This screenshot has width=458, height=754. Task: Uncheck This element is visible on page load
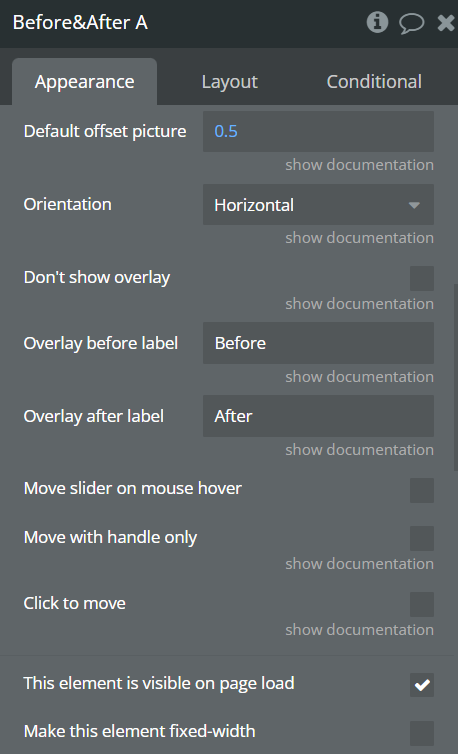(x=422, y=685)
